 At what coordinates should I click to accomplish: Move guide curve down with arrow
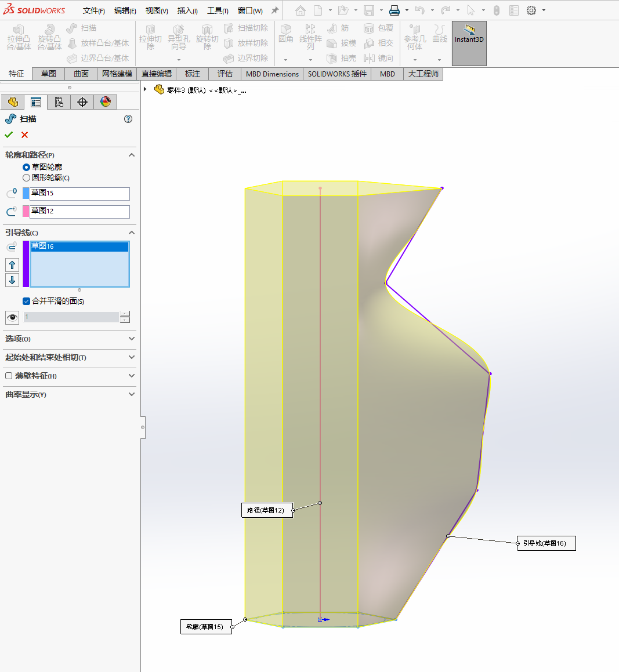point(12,280)
